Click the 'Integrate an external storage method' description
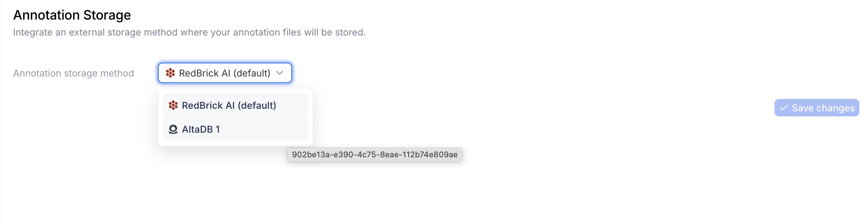 pyautogui.click(x=189, y=32)
